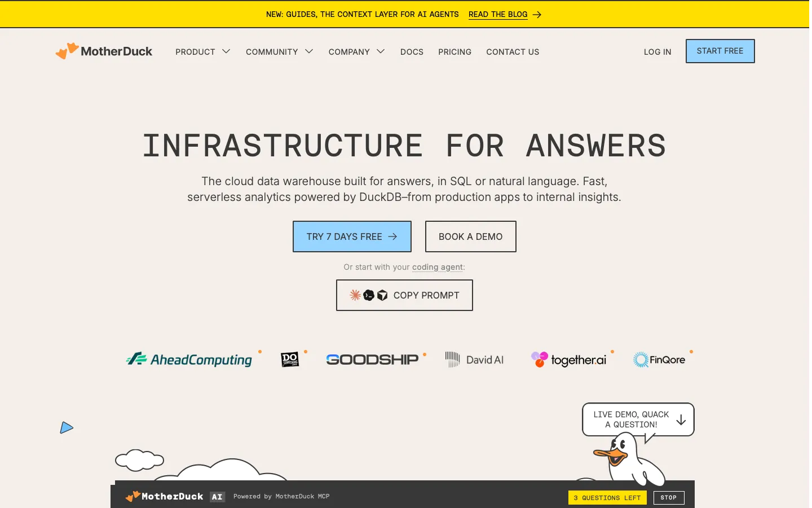
Task: Follow the Read the Blog link
Action: pos(498,15)
